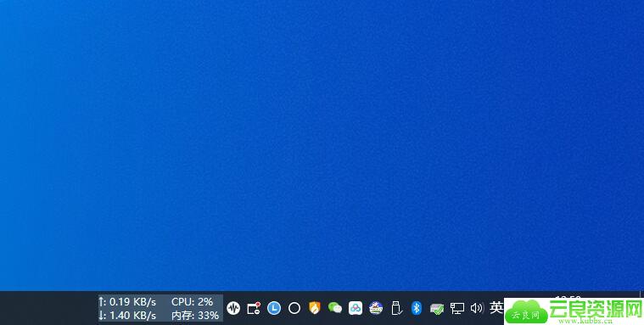The width and height of the screenshot is (644, 325).
Task: Open the drive with green checkmark icon
Action: (x=437, y=309)
